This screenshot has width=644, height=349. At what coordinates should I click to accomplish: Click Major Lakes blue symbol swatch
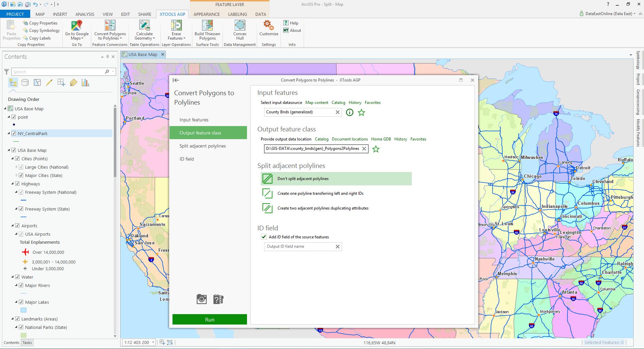click(x=23, y=310)
